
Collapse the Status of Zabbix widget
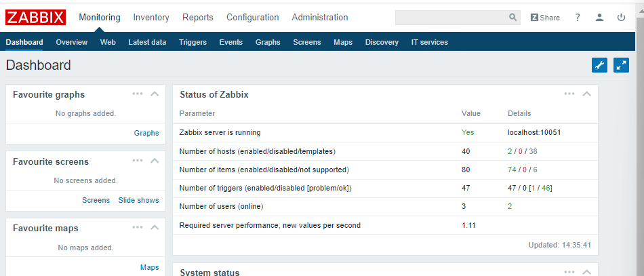point(587,94)
